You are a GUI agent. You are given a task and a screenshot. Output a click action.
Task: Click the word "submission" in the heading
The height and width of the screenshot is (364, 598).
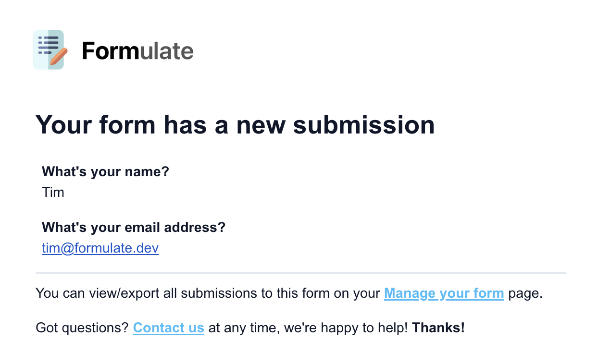[363, 124]
